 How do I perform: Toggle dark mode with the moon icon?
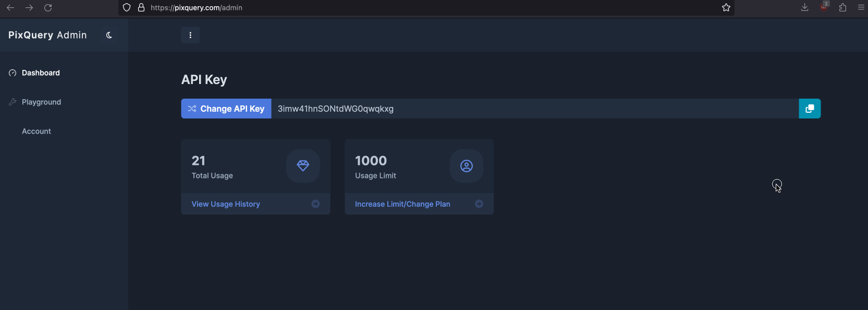pos(109,35)
